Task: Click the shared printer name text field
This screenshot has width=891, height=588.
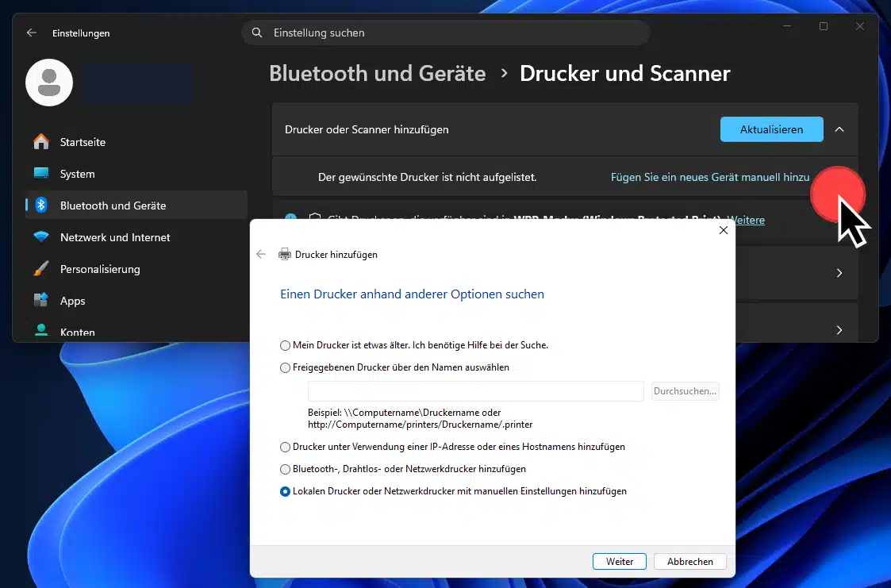Action: pos(475,391)
